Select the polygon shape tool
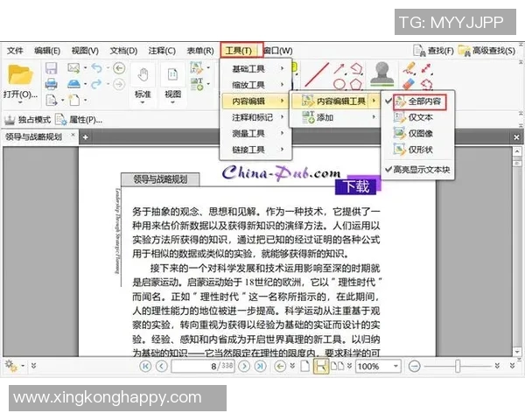Image resolution: width=525 pixels, height=420 pixels. (x=356, y=84)
